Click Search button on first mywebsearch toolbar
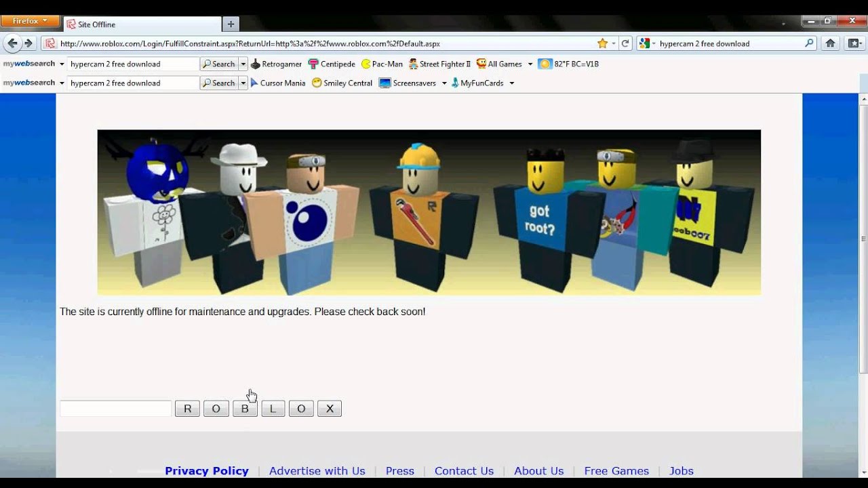Viewport: 868px width, 488px height. (x=218, y=64)
